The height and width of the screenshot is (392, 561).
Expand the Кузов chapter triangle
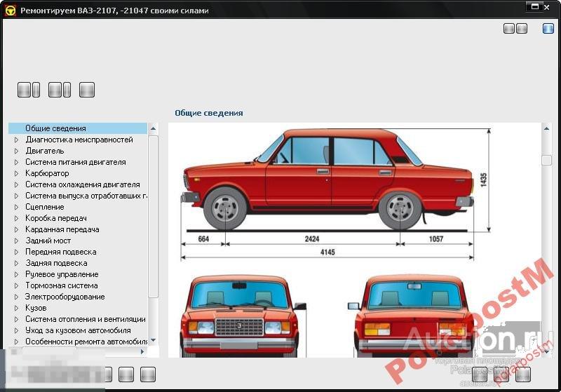point(17,308)
